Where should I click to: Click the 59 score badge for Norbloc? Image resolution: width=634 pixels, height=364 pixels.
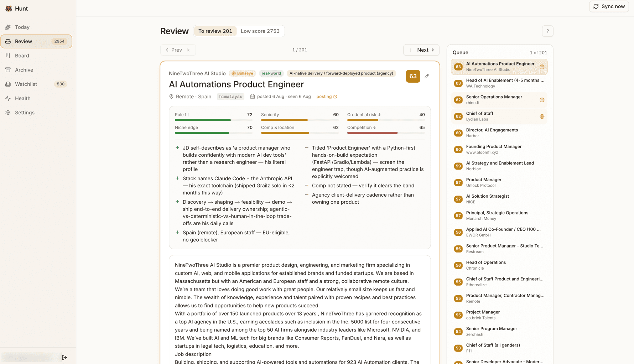pyautogui.click(x=458, y=166)
